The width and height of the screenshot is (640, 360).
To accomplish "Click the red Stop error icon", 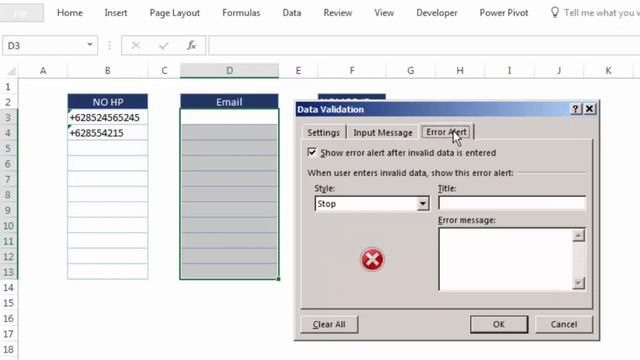I will point(372,259).
